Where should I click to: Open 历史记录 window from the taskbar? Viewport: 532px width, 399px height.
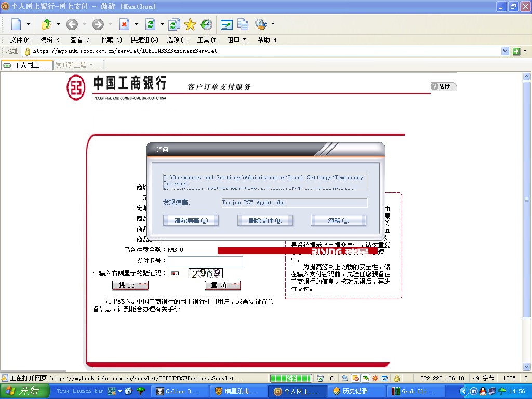pos(356,392)
